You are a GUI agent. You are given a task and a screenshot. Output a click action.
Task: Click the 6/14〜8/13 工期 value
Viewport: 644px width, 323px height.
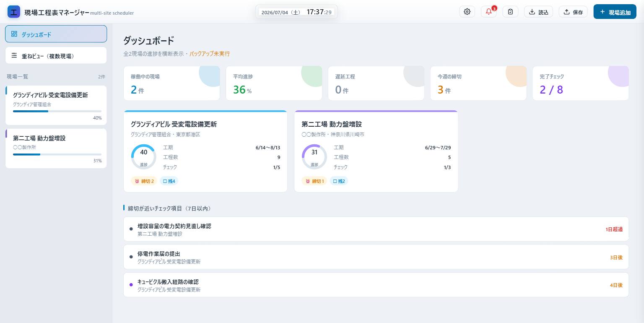click(267, 148)
